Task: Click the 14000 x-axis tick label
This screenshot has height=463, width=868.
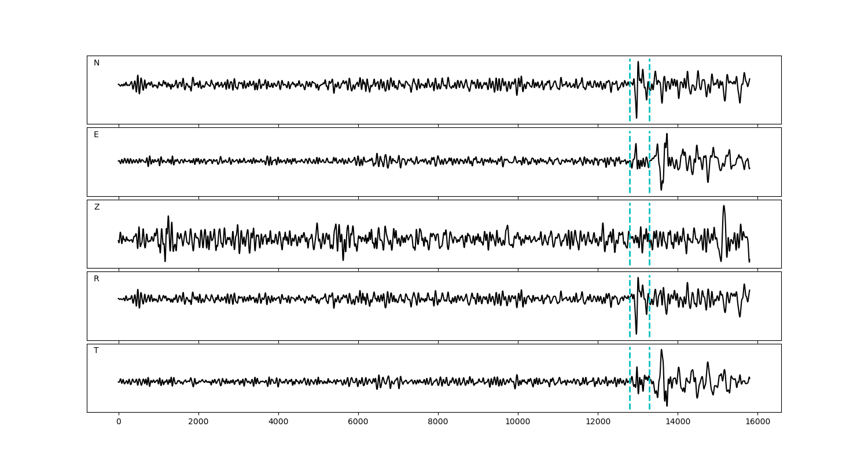Action: coord(678,422)
